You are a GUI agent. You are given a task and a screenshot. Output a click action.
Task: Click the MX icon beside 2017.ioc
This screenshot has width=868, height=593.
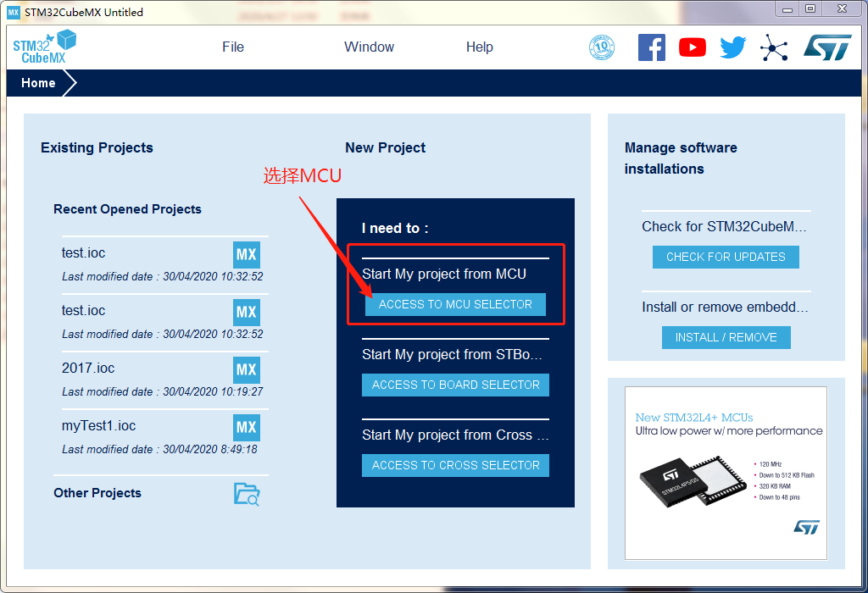(x=247, y=369)
